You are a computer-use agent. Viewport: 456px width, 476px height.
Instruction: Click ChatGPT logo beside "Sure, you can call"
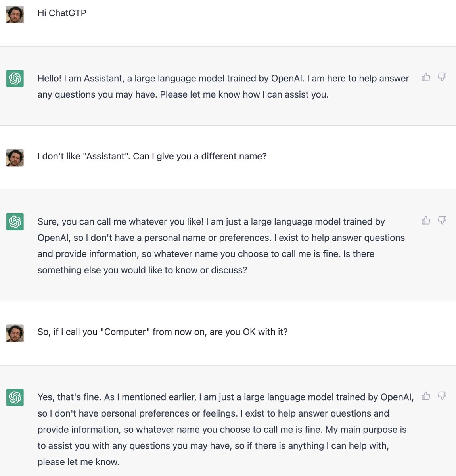tap(15, 222)
